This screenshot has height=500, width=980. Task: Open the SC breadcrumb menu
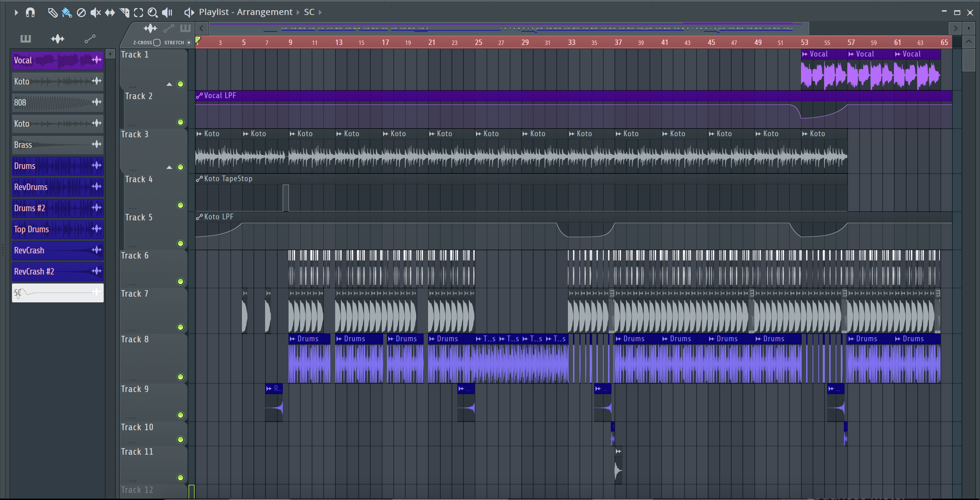(x=309, y=12)
